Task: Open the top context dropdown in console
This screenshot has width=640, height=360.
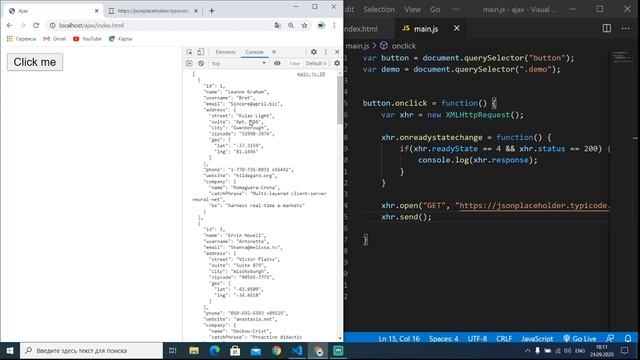Action: [x=238, y=63]
